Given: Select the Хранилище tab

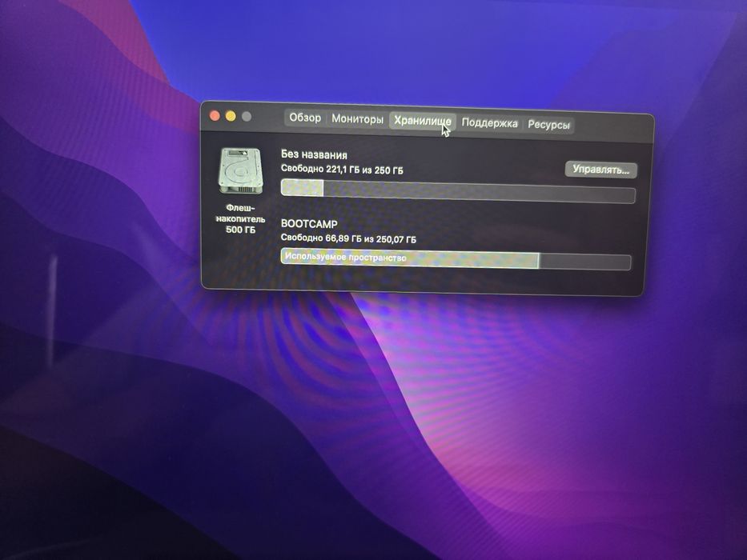Looking at the screenshot, I should 422,121.
